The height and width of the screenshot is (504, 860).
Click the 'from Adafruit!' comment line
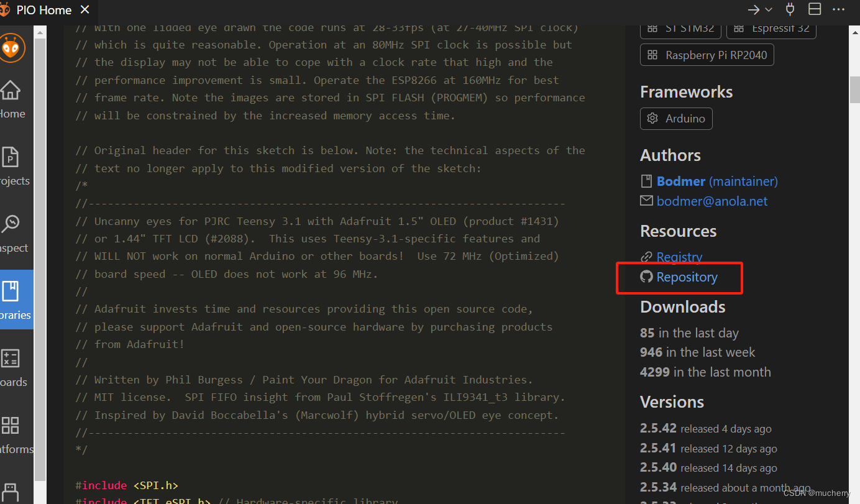tap(130, 344)
